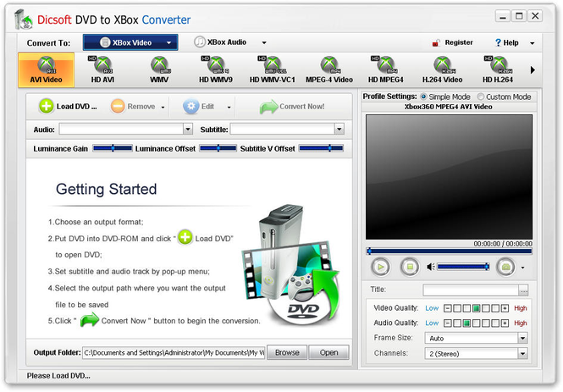This screenshot has height=392, width=563.
Task: Choose the HD AVI format icon
Action: pos(102,70)
